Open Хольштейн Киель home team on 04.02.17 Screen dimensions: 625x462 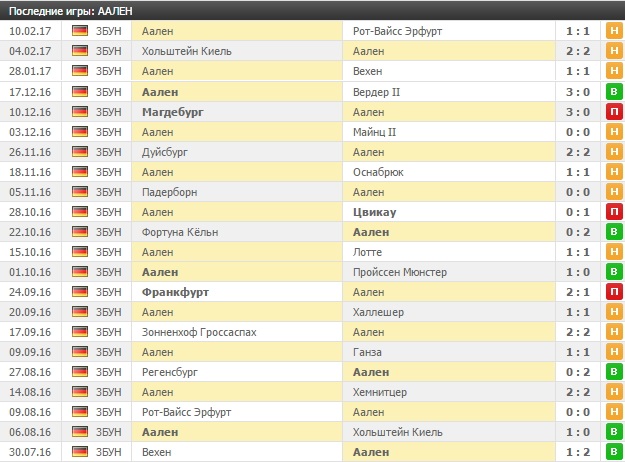[187, 51]
